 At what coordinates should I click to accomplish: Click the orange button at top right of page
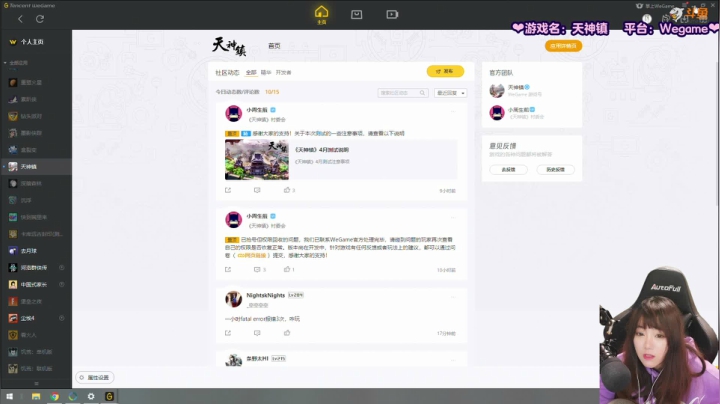click(x=563, y=46)
